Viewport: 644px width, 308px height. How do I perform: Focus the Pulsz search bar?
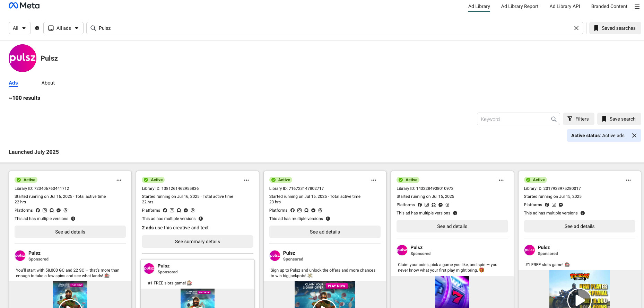click(x=334, y=28)
